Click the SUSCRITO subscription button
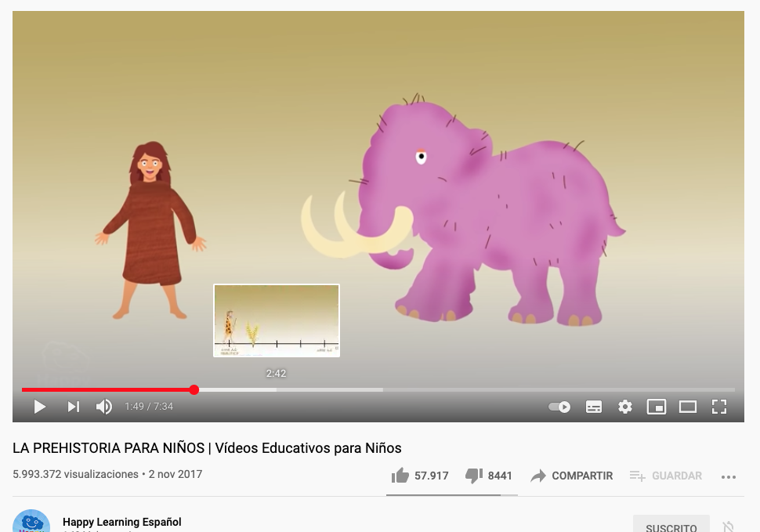The width and height of the screenshot is (760, 532). [x=671, y=524]
